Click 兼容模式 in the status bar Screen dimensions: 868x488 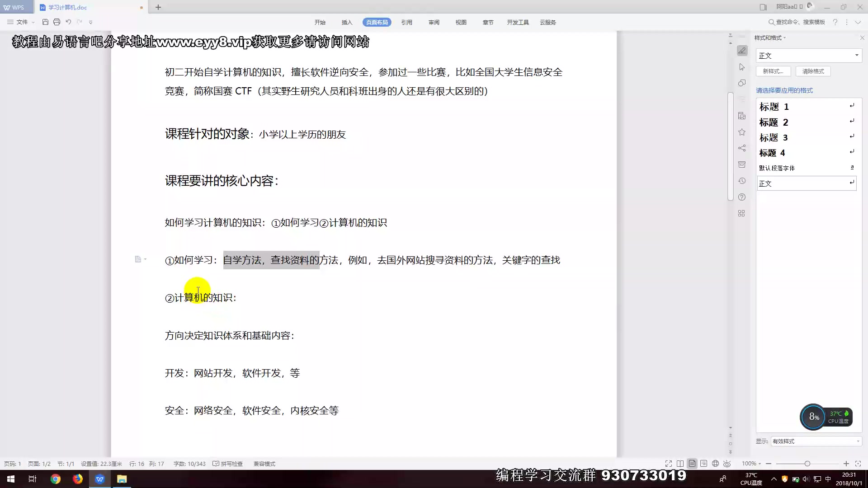(264, 464)
